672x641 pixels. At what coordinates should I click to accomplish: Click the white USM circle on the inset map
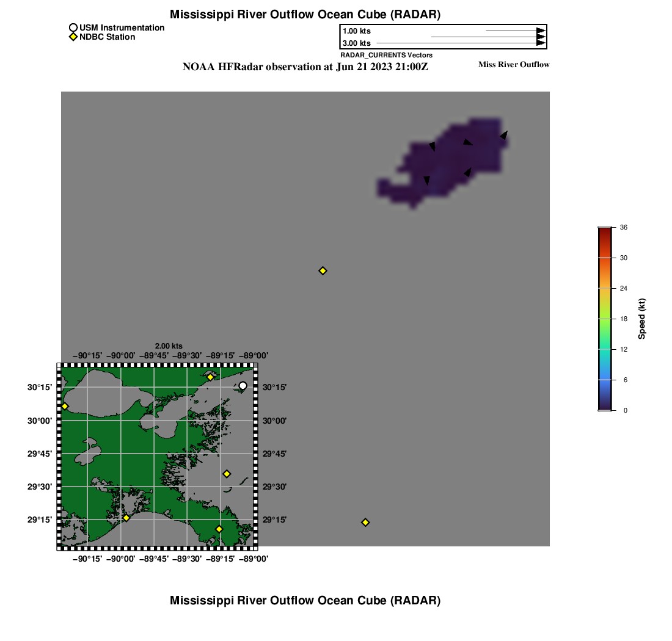(x=243, y=385)
